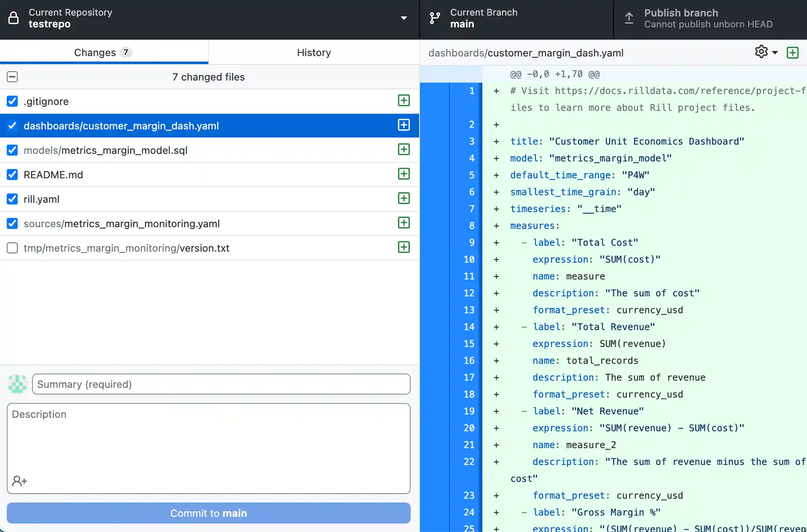Click the diff settings gear icon
Screen dimensions: 807x532
click(761, 52)
